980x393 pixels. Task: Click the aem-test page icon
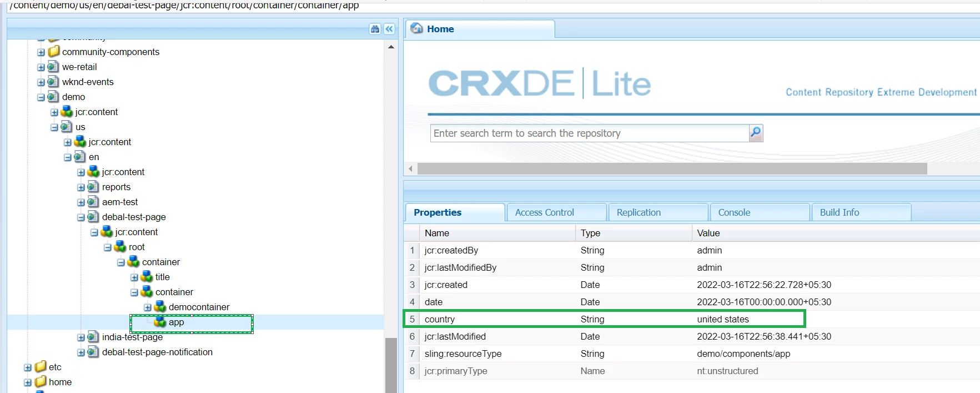pyautogui.click(x=93, y=202)
